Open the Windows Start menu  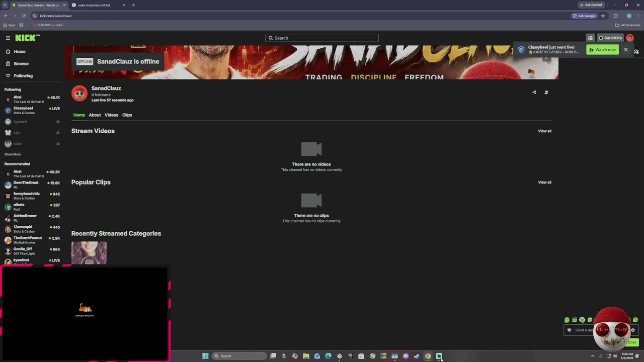point(205,356)
